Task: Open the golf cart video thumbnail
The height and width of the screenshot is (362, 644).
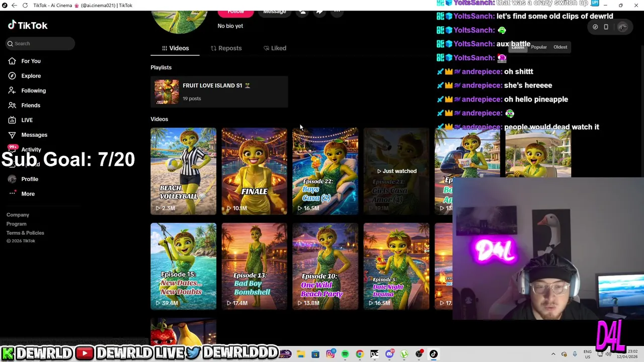Action: coord(538,153)
